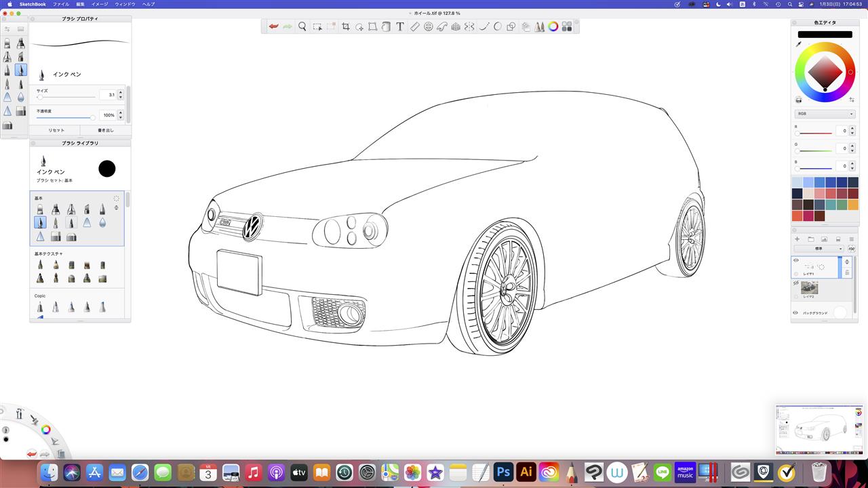
Task: Select the Zoom magnifier tool
Action: tap(302, 26)
